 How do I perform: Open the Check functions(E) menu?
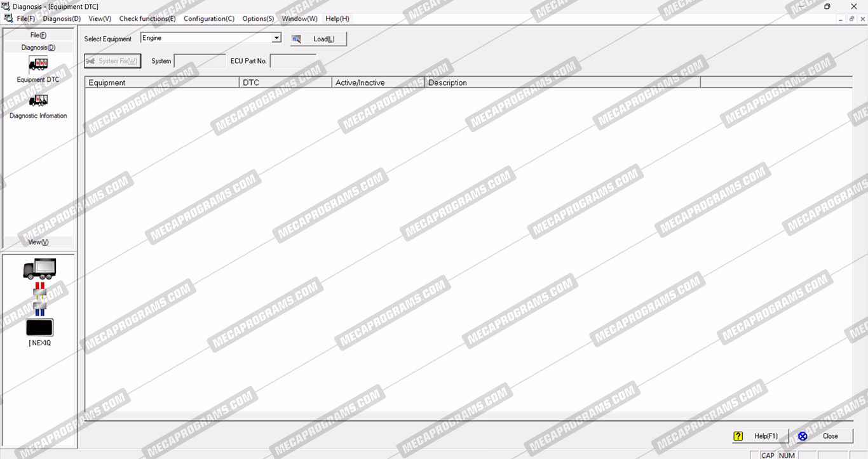(147, 18)
